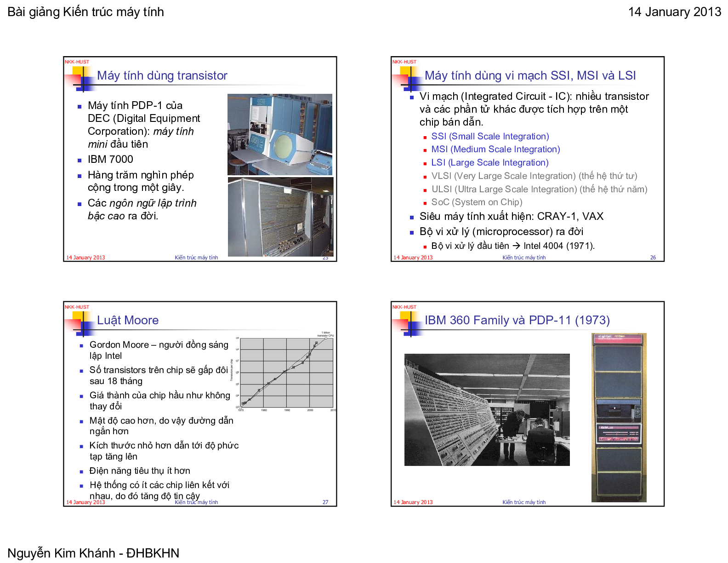This screenshot has width=728, height=563.
Task: Click the PDP-1 computer photo
Action: [x=280, y=134]
